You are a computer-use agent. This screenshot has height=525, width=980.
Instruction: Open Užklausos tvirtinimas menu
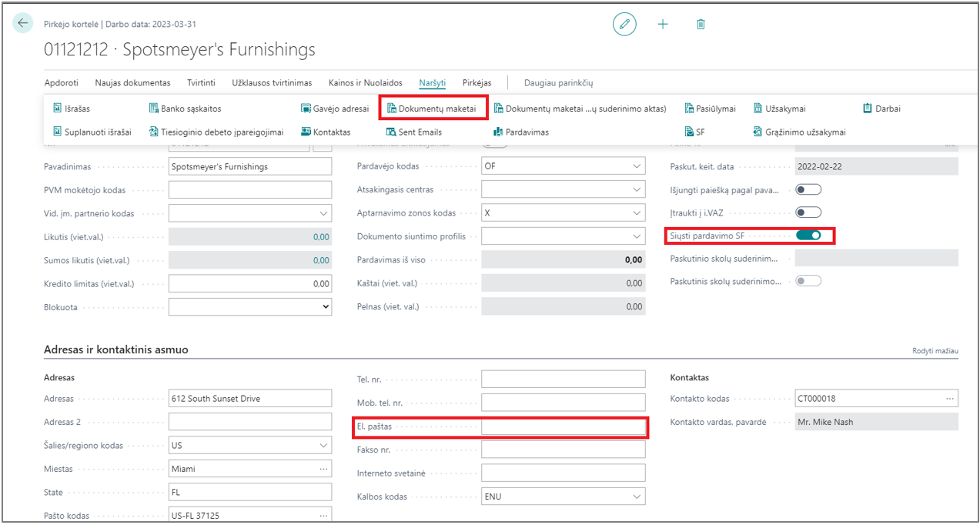(x=272, y=82)
